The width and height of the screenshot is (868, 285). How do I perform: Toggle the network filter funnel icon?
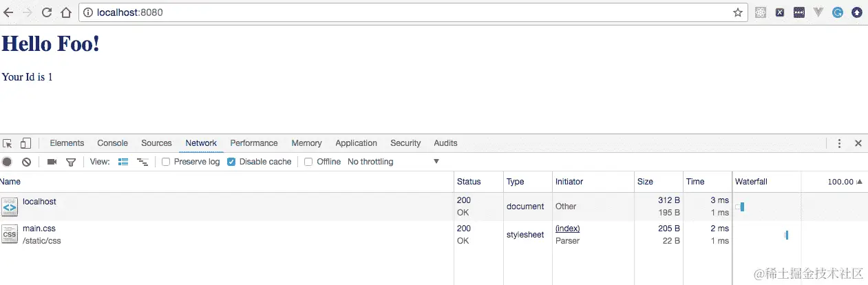(70, 162)
